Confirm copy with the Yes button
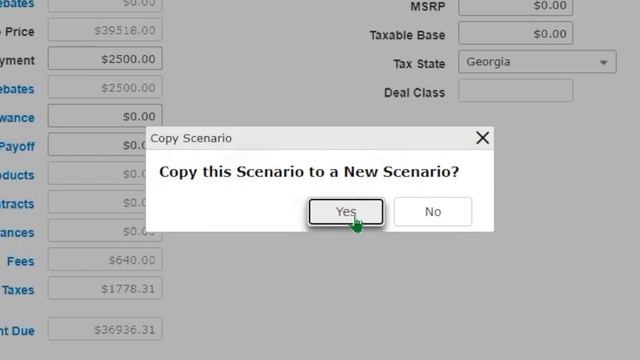640x360 pixels. pyautogui.click(x=346, y=211)
